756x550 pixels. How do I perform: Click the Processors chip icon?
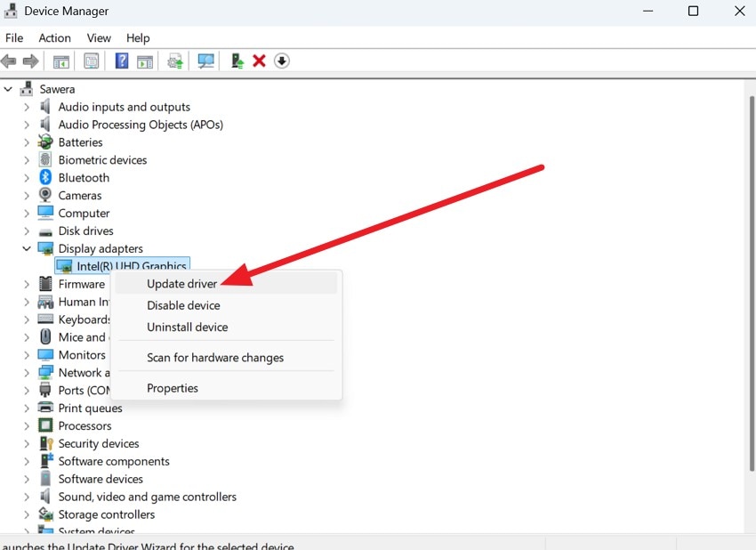(x=45, y=425)
